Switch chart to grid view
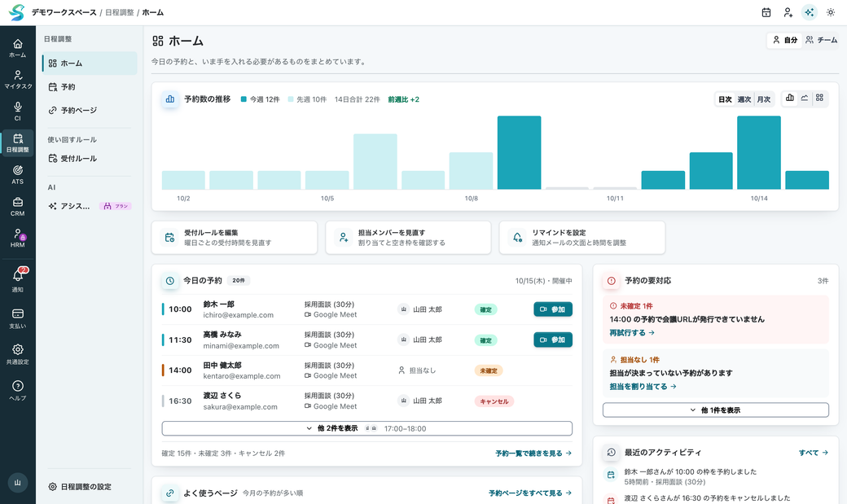The height and width of the screenshot is (504, 847). (819, 98)
